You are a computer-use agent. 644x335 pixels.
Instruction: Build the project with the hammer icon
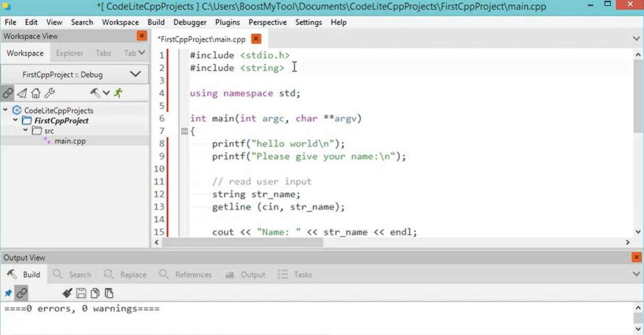(x=94, y=93)
